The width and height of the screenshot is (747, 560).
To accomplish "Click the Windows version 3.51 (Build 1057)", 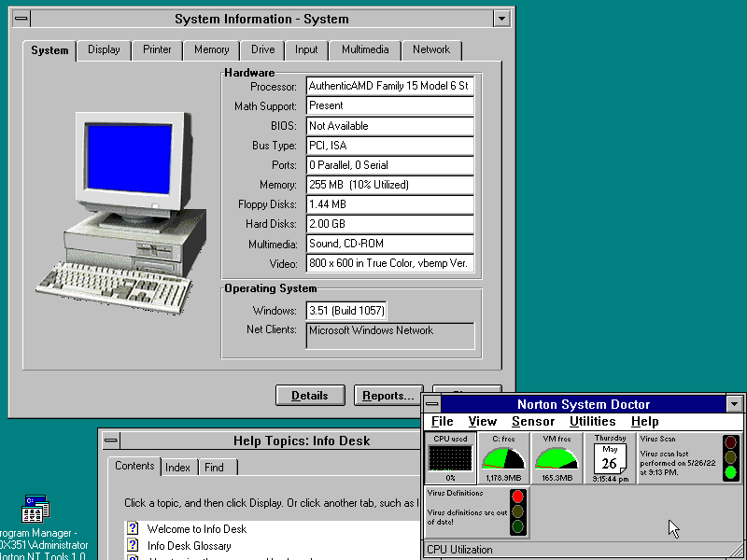I will pyautogui.click(x=346, y=311).
